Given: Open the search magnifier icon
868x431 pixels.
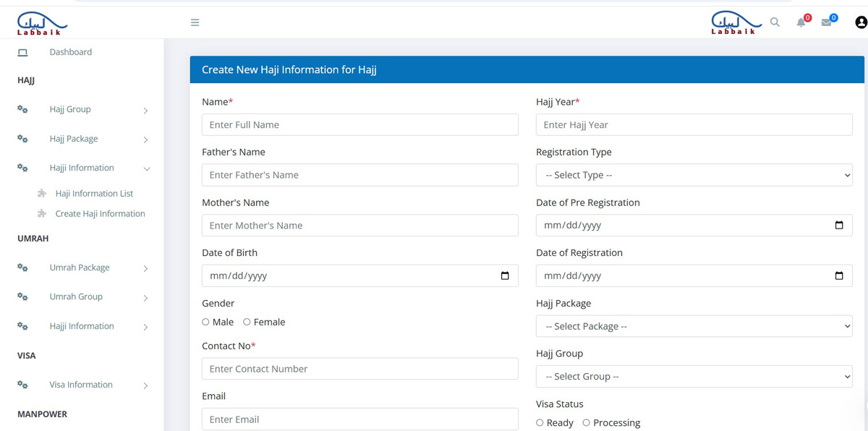Looking at the screenshot, I should click(x=775, y=22).
